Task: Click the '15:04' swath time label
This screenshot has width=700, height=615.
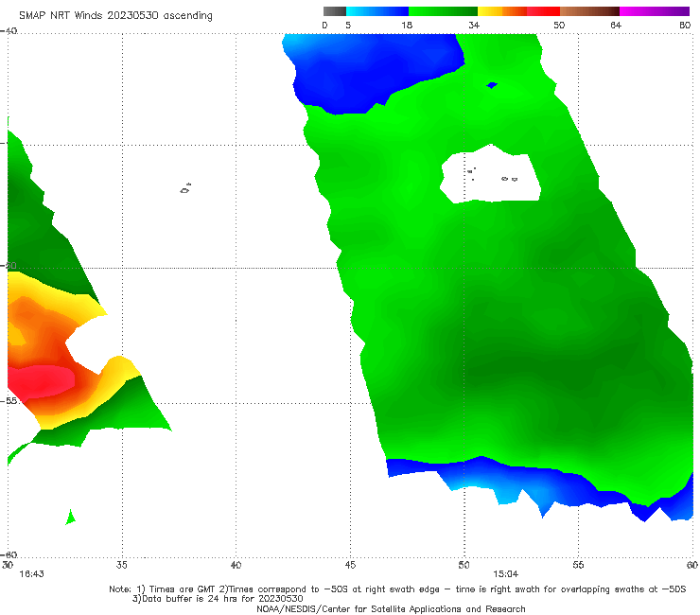Action: [505, 574]
